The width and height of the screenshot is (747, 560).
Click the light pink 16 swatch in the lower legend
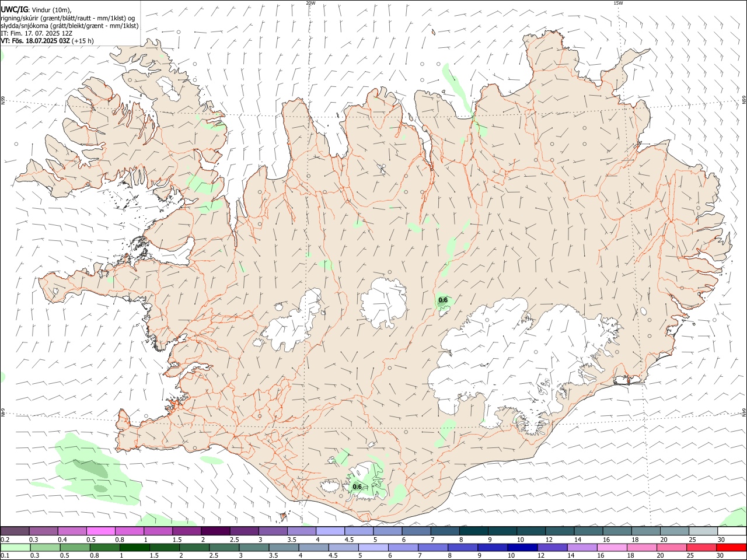(x=613, y=548)
